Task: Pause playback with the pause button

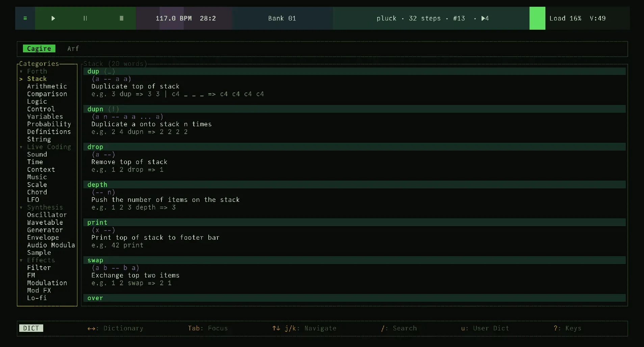Action: point(85,18)
